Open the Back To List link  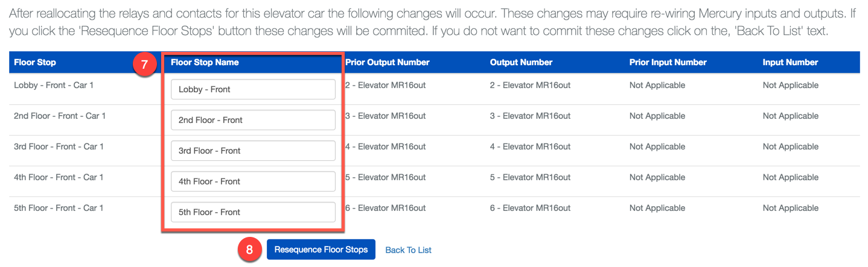point(408,250)
